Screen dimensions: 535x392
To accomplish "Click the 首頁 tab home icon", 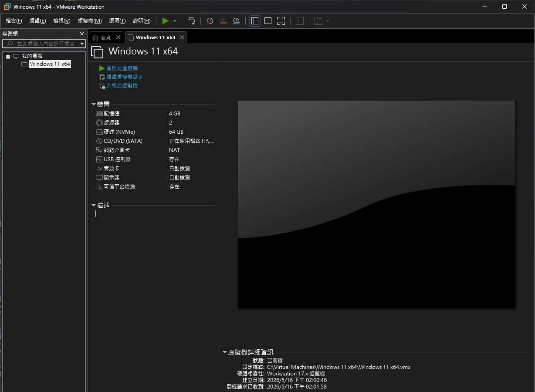I will [95, 38].
